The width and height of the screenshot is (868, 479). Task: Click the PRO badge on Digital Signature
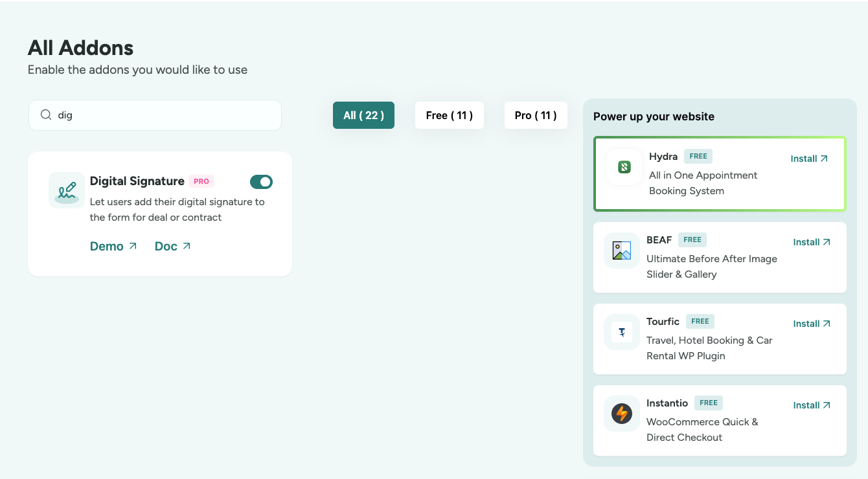pos(201,181)
